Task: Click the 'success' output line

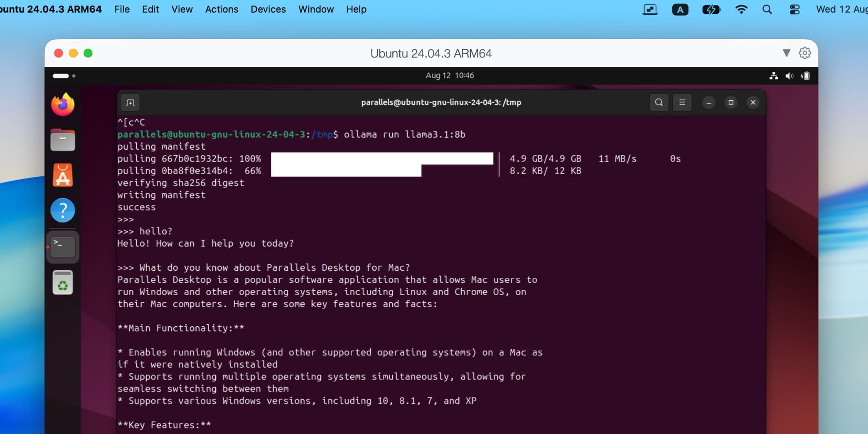Action: pos(136,207)
